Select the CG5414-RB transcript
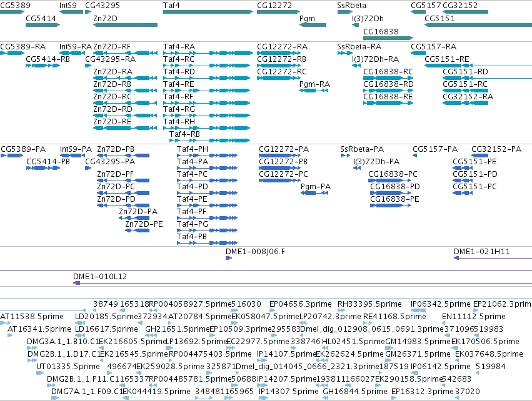The width and height of the screenshot is (532, 401). click(43, 66)
